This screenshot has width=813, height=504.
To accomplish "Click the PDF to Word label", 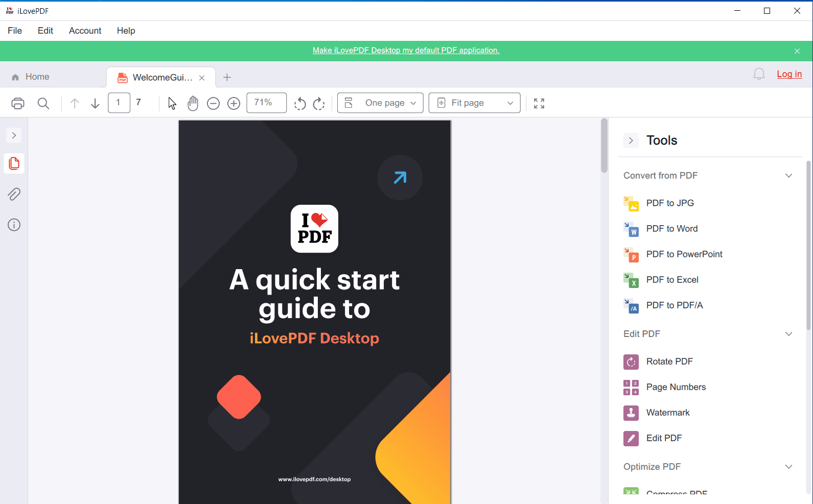I will click(x=672, y=229).
